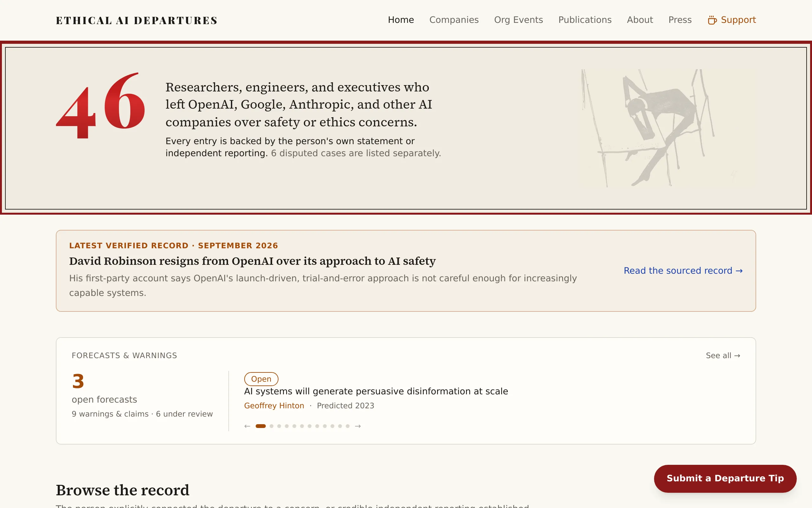Open the disinformation at scale forecast title
Screen dimensions: 812x508
point(376,391)
